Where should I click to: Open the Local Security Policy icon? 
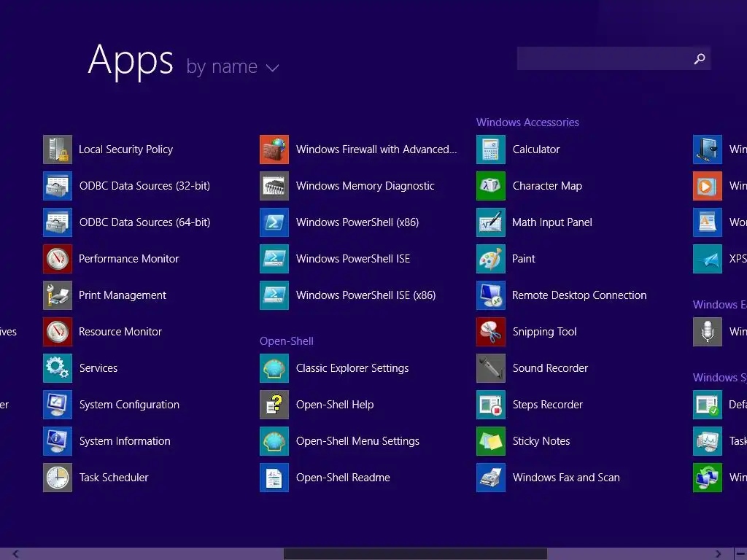tap(58, 149)
